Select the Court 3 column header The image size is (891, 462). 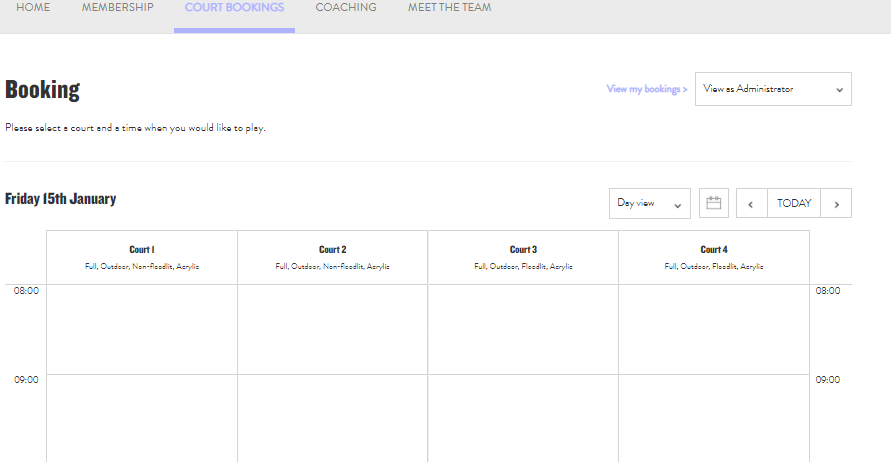point(523,257)
